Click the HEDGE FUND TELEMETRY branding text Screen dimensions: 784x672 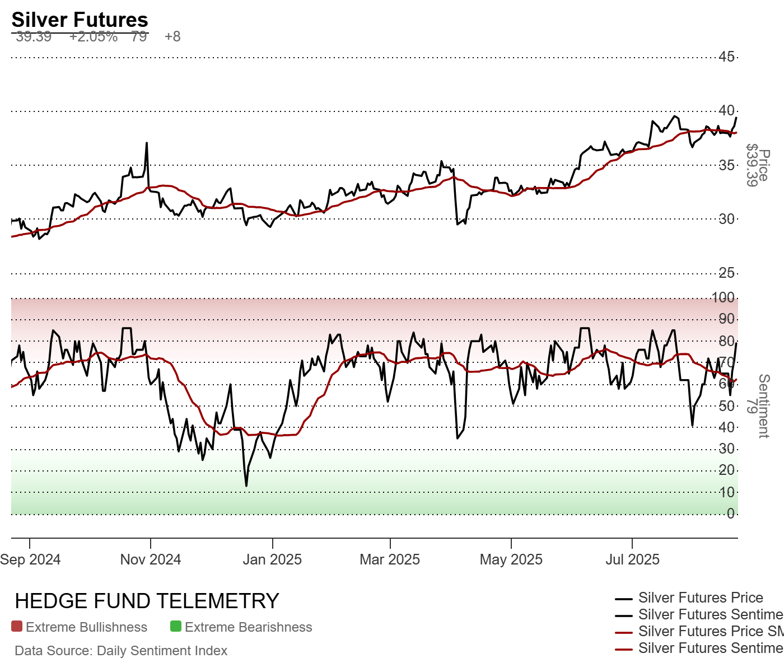(x=147, y=601)
